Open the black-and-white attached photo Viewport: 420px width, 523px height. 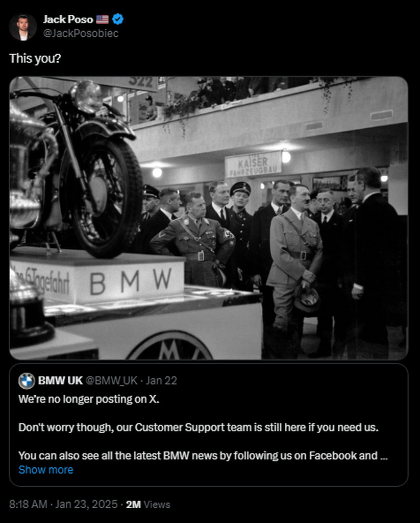[x=209, y=218]
